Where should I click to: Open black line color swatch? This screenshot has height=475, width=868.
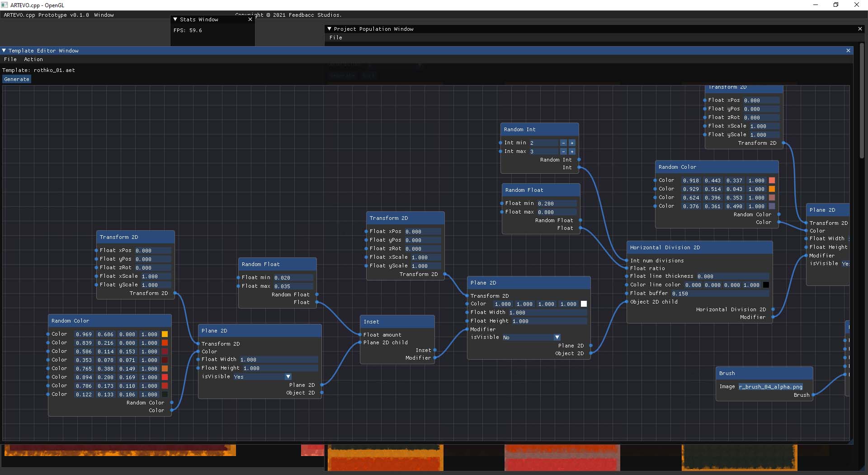click(766, 285)
